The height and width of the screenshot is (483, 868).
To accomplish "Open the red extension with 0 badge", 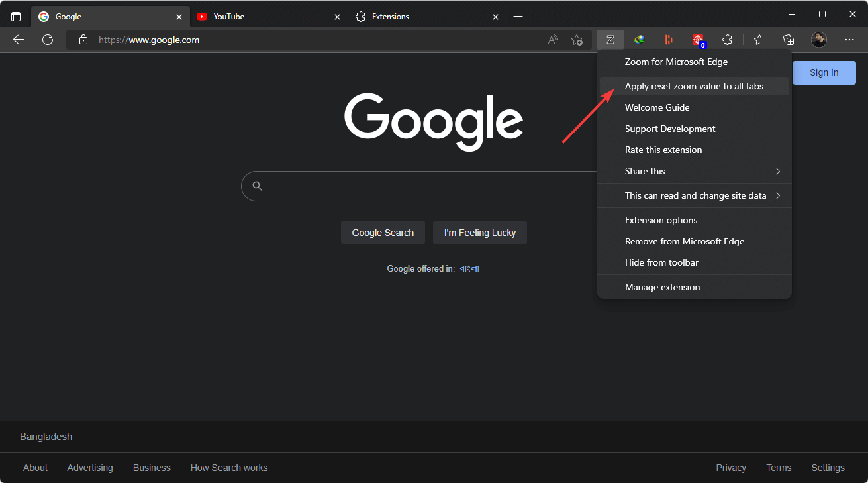I will click(x=698, y=40).
